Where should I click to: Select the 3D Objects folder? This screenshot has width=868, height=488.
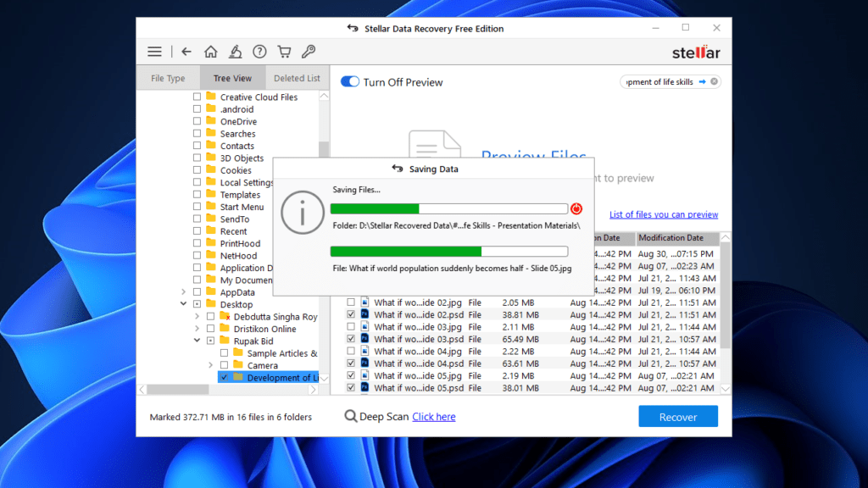coord(242,158)
